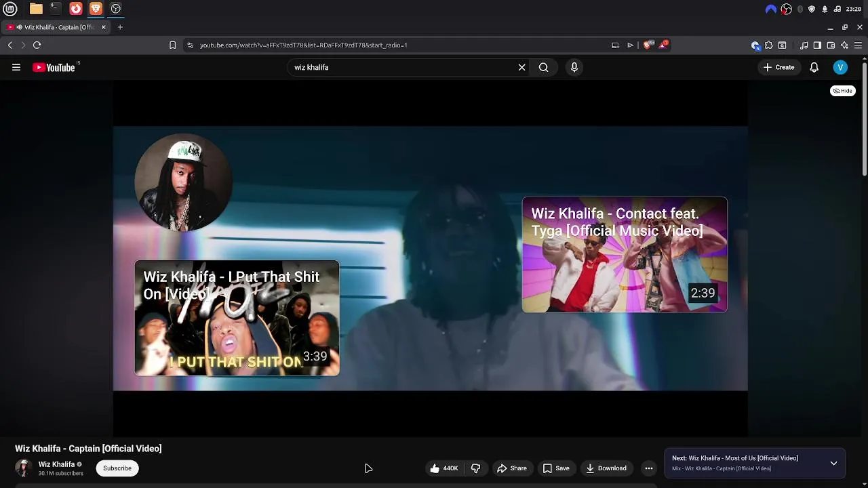868x488 pixels.
Task: Open the Create dropdown button
Action: [778, 67]
